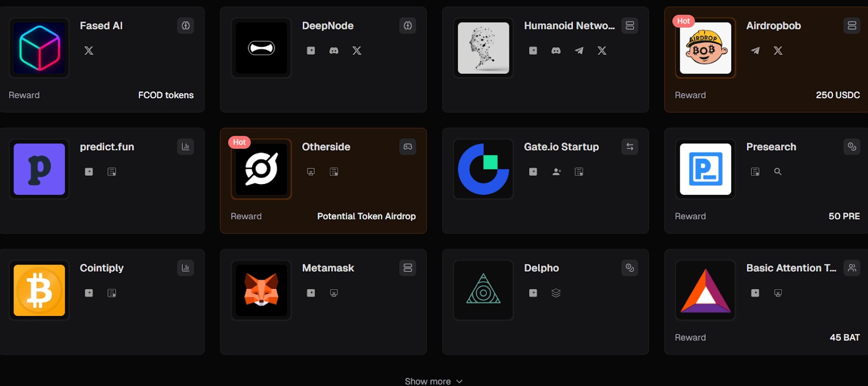Expand the list with the Show more chevron
This screenshot has height=386, width=868.
click(459, 381)
